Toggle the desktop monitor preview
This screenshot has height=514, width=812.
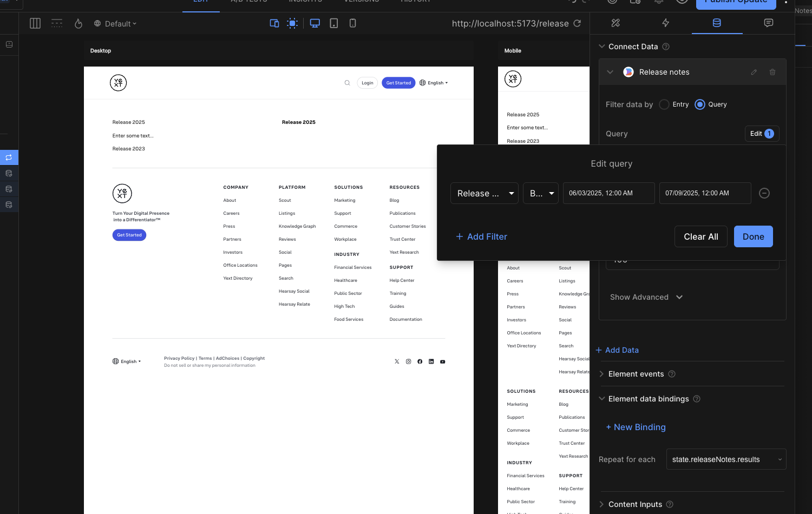[x=315, y=23]
